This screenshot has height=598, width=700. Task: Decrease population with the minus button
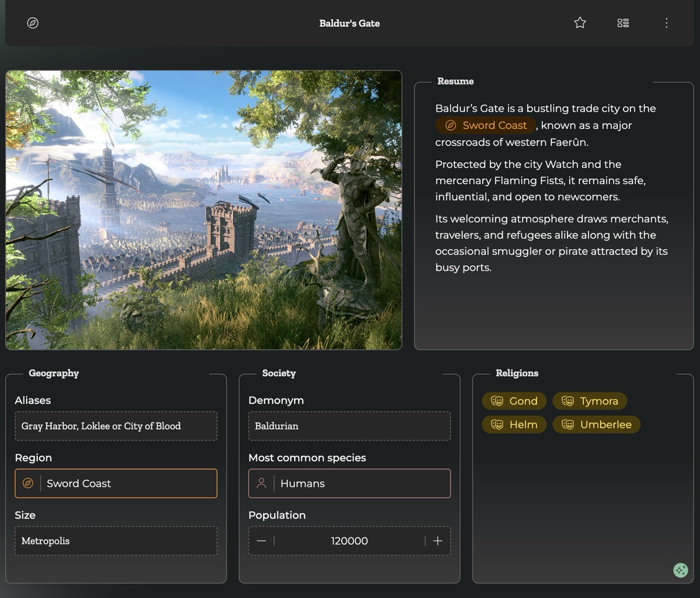click(x=261, y=541)
